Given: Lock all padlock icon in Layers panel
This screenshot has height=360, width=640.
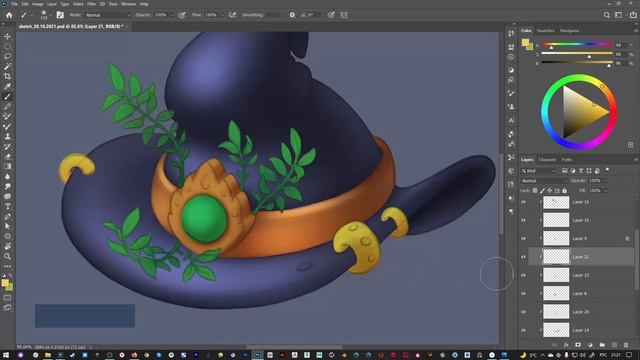Looking at the screenshot, I should click(564, 191).
